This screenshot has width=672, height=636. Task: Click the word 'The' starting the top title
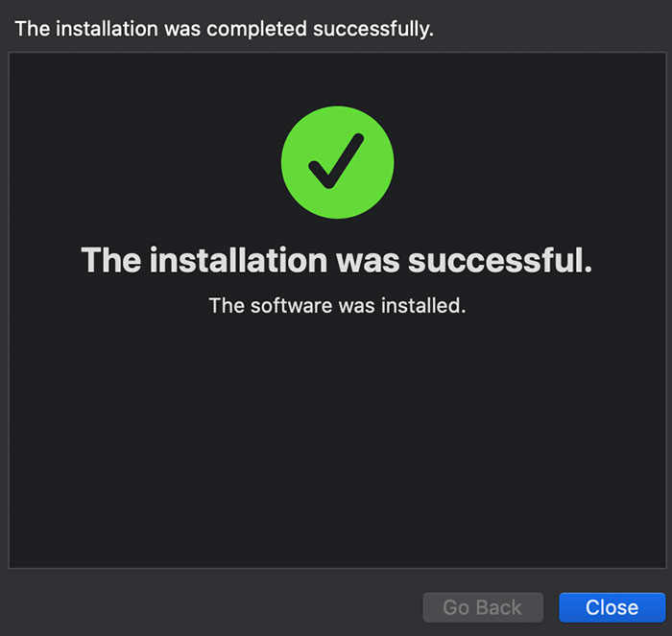point(33,29)
